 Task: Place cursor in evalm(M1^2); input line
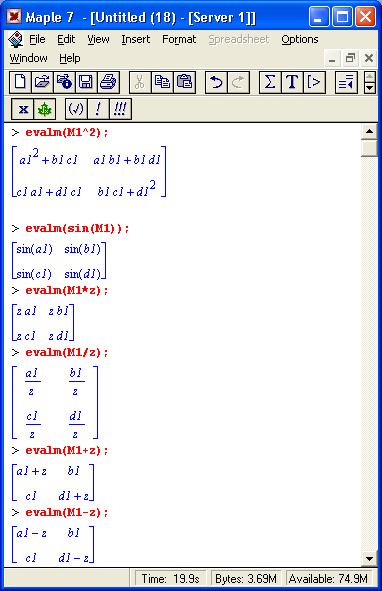[x=67, y=133]
